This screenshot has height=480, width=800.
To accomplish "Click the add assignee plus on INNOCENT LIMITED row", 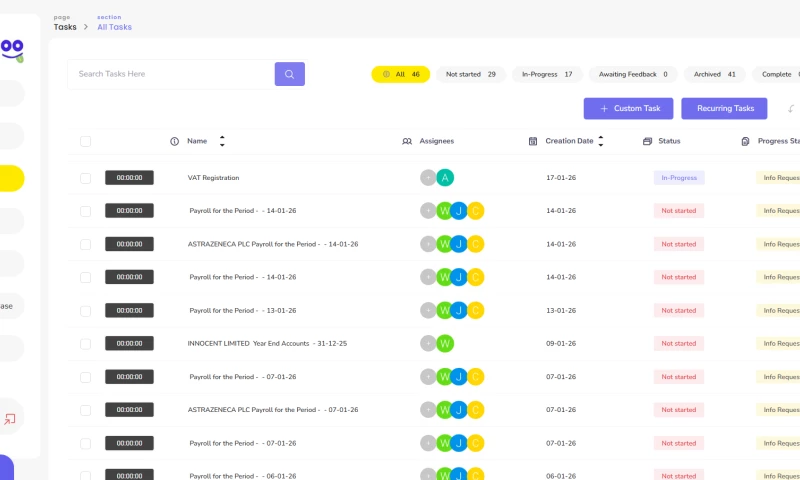I will (x=428, y=343).
